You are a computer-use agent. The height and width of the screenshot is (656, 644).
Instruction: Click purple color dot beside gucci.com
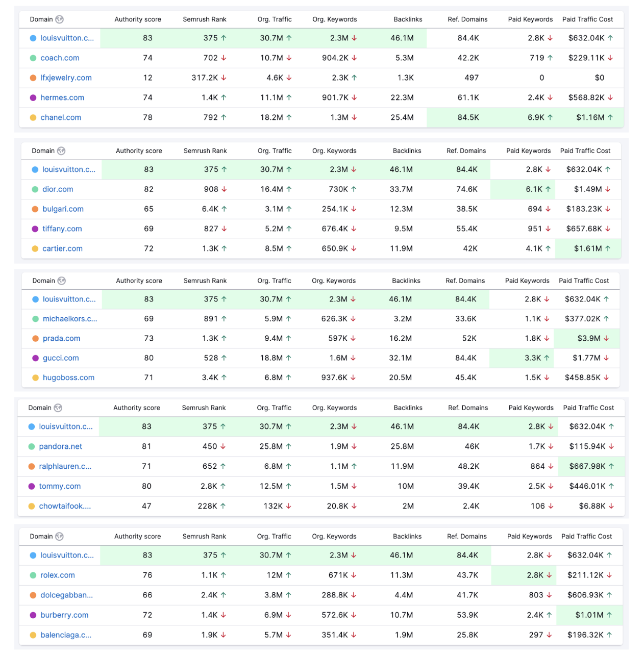point(36,358)
